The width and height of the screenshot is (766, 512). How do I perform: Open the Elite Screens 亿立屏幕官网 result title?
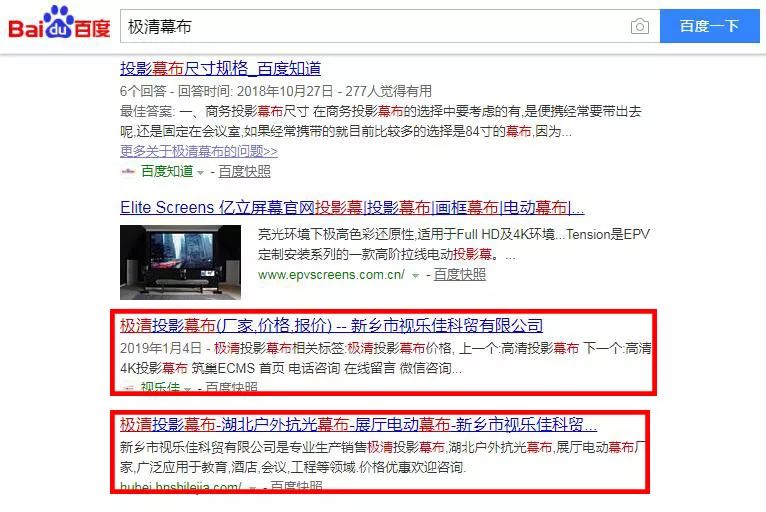(x=352, y=208)
